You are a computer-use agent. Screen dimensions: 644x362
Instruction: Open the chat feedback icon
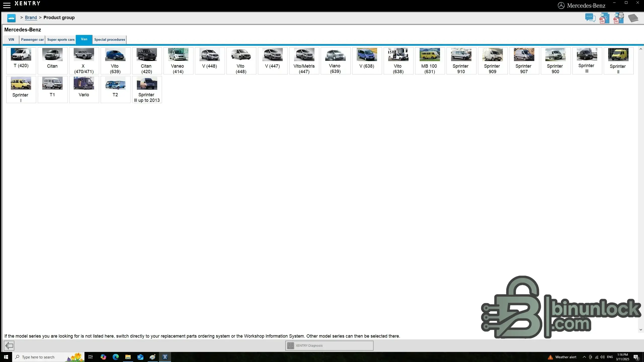point(590,18)
